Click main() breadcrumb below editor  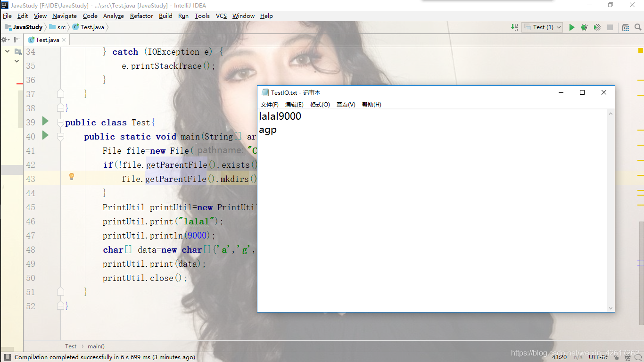pos(96,346)
